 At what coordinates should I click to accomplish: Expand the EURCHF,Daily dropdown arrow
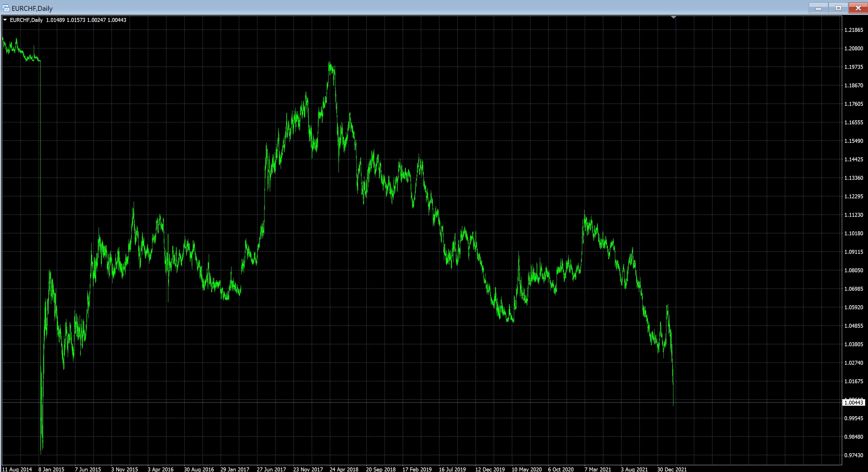click(5, 20)
